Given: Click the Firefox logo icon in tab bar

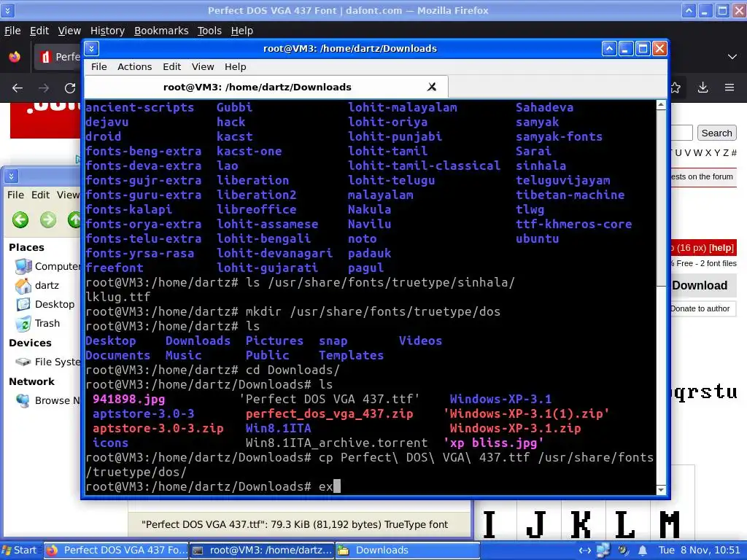Looking at the screenshot, I should pos(15,57).
